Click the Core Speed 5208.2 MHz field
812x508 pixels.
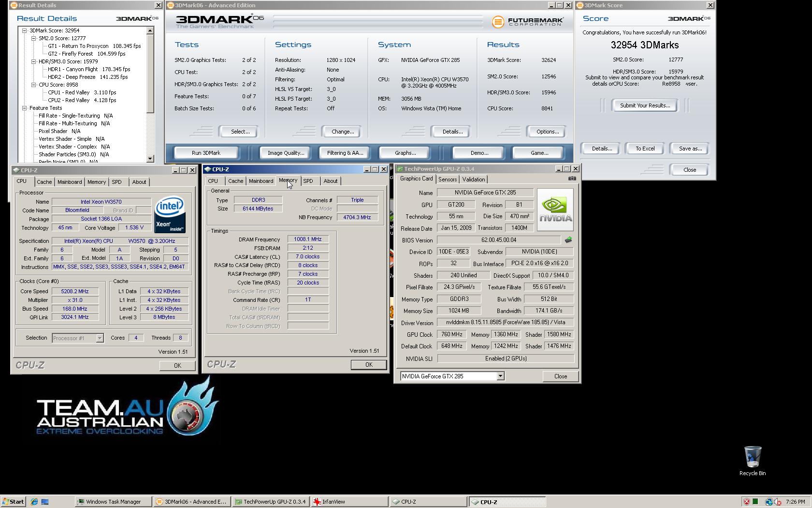click(75, 291)
